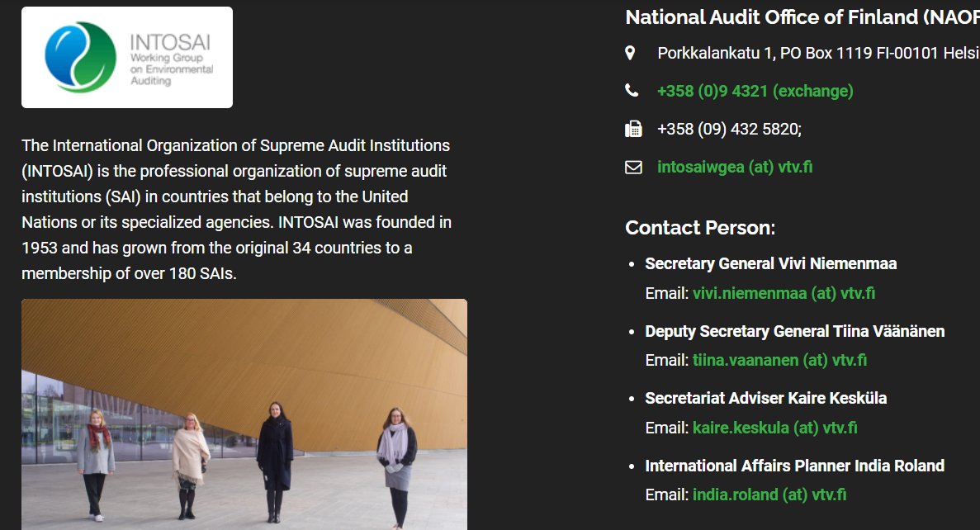Click the INTOSAI description paragraph
980x530 pixels.
[236, 210]
